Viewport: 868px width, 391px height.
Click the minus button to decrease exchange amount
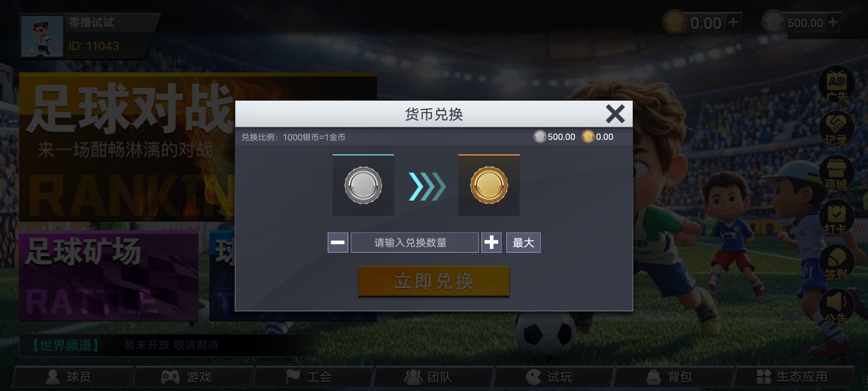click(x=338, y=243)
